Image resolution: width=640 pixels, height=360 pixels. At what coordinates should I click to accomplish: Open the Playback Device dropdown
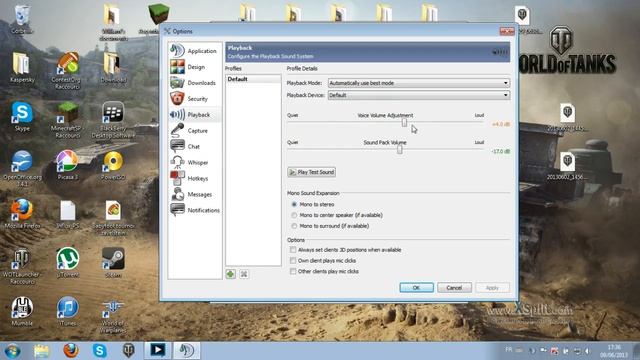[419, 95]
